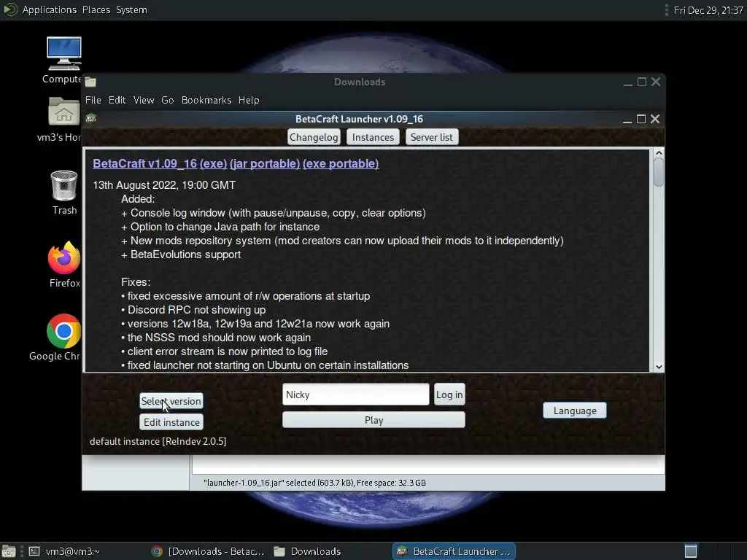The width and height of the screenshot is (747, 560).
Task: Minimize the Downloads window
Action: point(628,82)
